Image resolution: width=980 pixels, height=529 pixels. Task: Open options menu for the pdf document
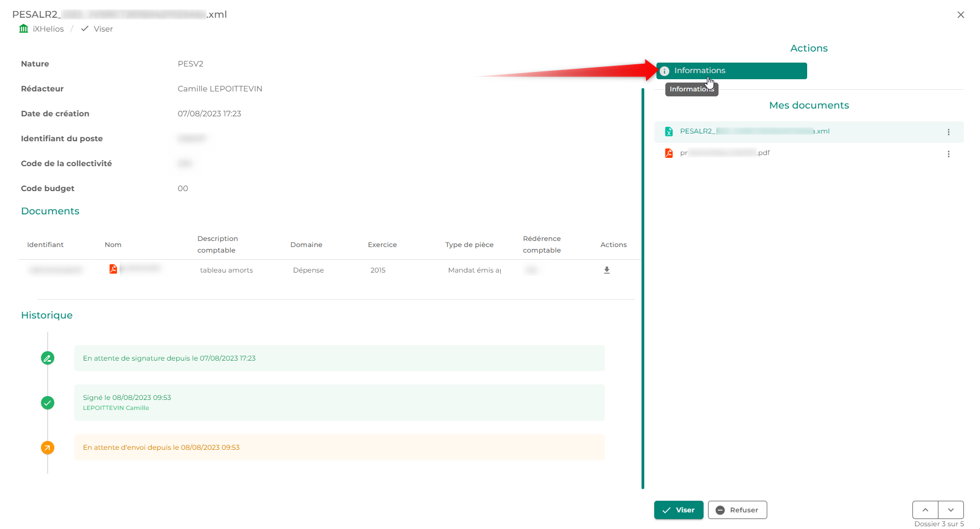tap(948, 154)
